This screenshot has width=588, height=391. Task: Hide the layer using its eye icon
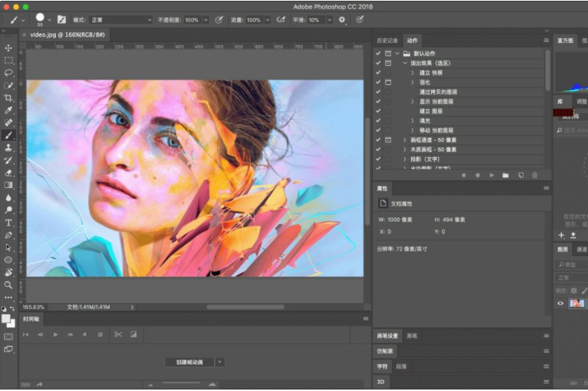pos(561,303)
